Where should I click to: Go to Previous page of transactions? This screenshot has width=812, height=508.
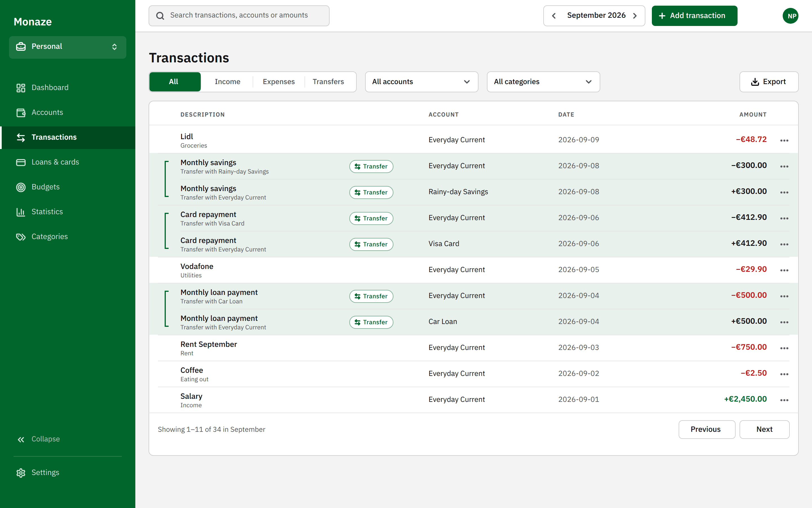click(707, 429)
